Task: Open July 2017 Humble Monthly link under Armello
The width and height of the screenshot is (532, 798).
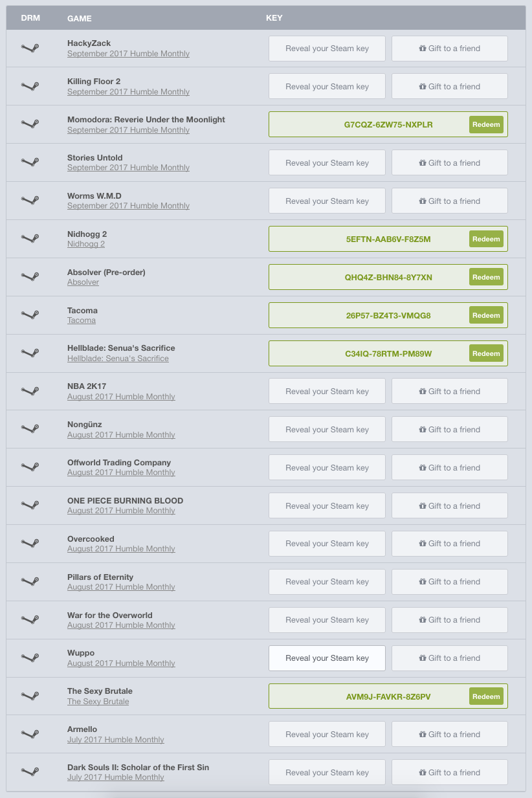Action: (x=115, y=740)
